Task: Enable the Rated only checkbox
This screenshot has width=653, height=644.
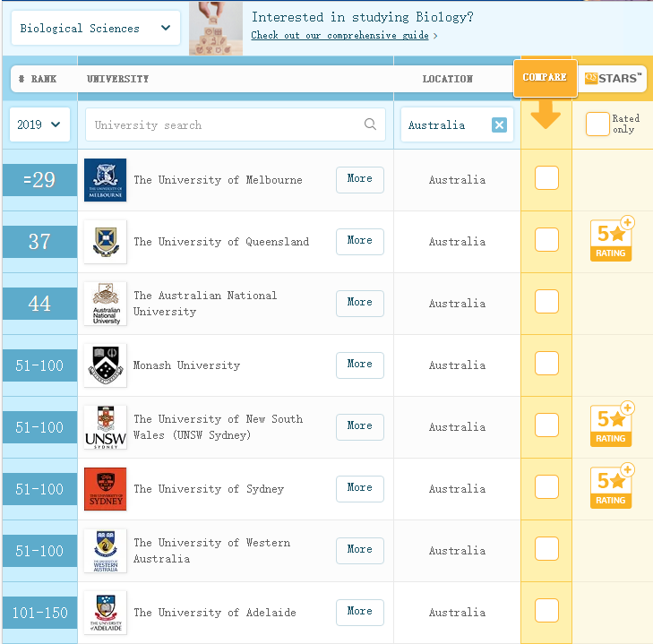Action: coord(597,125)
